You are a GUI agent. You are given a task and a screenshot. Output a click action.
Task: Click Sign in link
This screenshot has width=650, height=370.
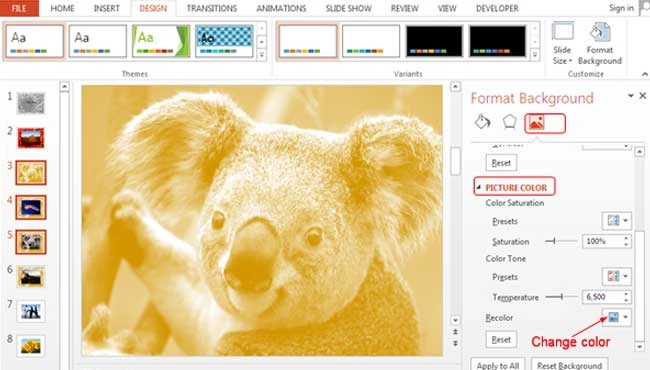click(621, 8)
